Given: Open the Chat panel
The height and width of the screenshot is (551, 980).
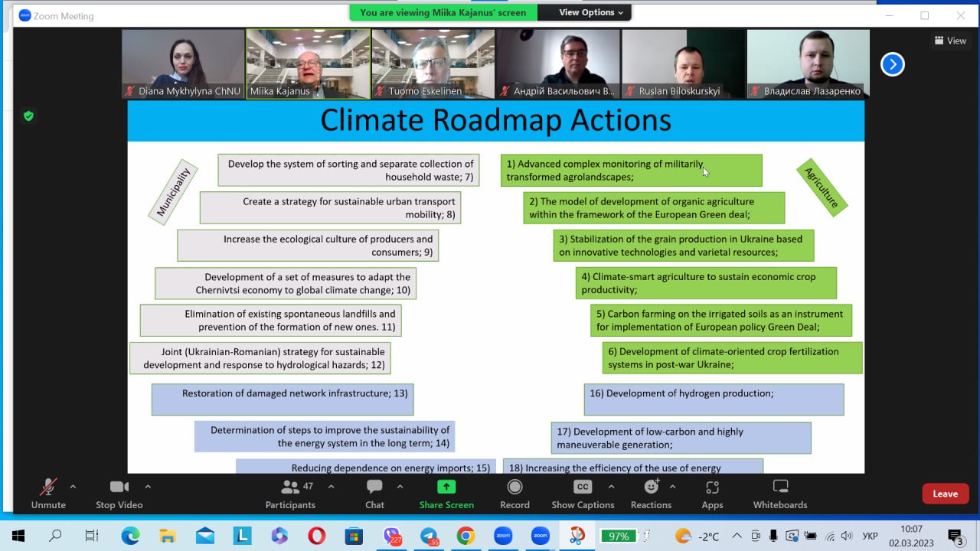Looking at the screenshot, I should coord(374,494).
